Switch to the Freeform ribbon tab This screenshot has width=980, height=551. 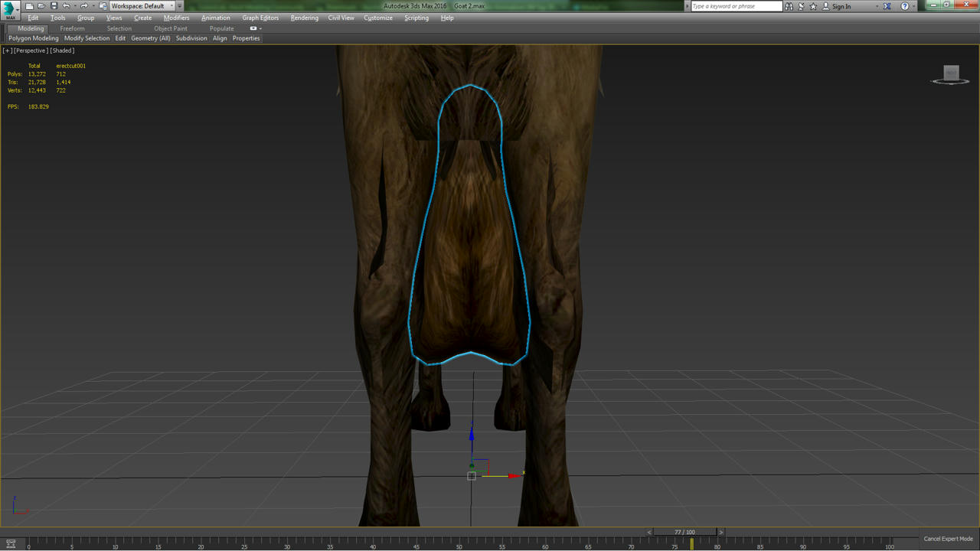click(x=73, y=28)
